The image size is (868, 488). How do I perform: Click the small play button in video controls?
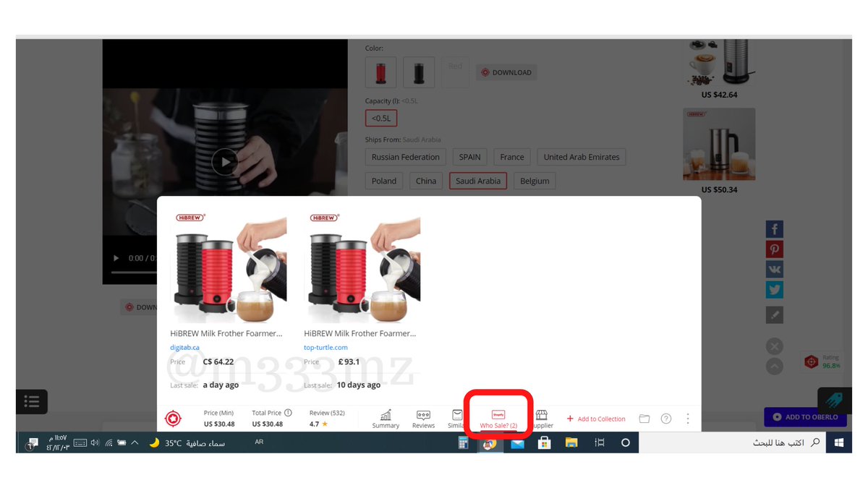coord(116,258)
